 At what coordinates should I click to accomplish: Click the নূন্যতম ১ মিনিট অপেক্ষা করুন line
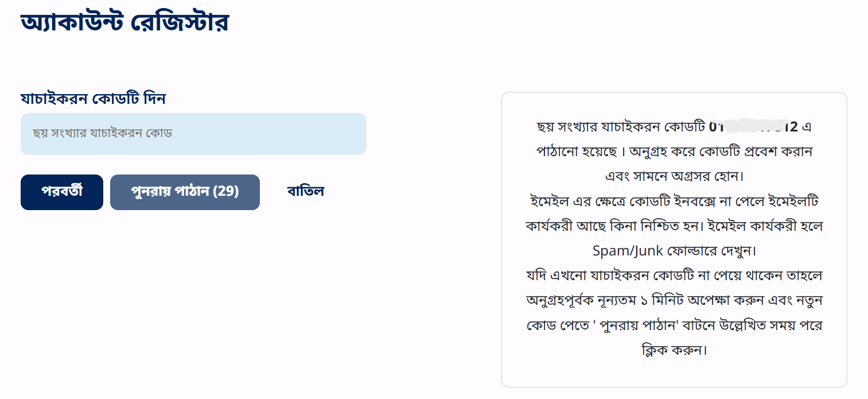click(x=674, y=300)
